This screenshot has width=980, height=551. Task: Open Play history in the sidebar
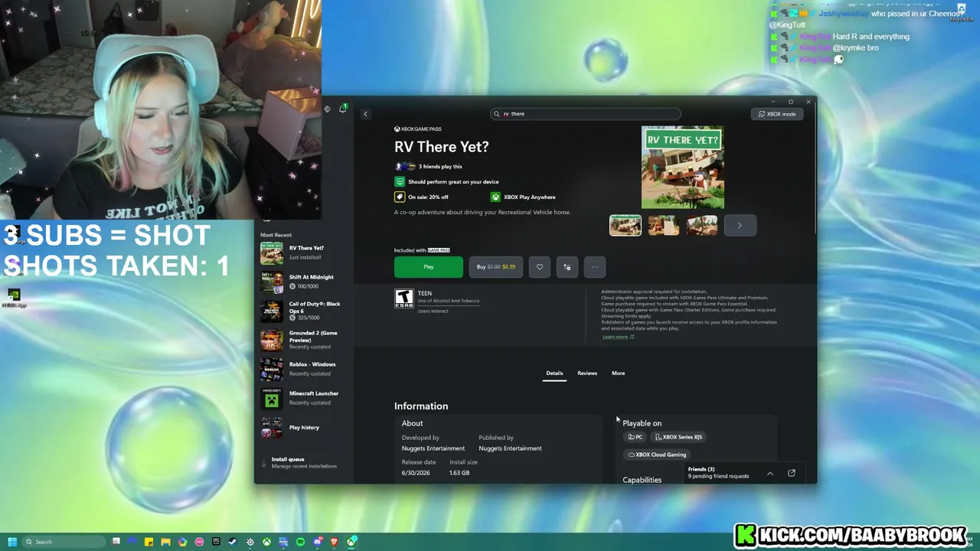pyautogui.click(x=304, y=428)
